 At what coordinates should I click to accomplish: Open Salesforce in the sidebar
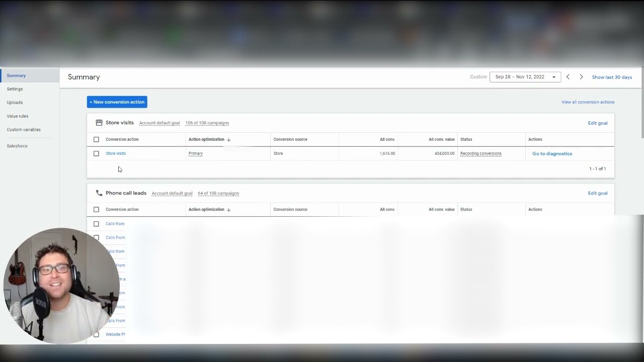pyautogui.click(x=17, y=146)
